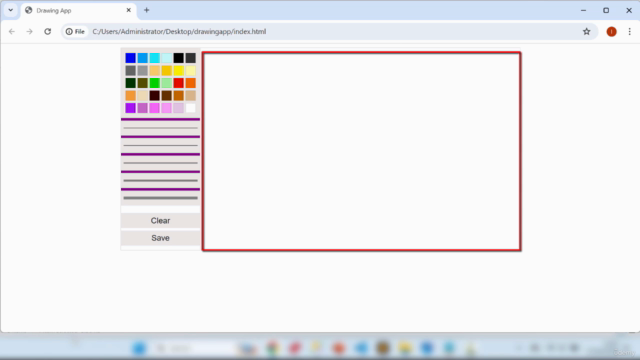This screenshot has width=640, height=360.
Task: Save the drawing with the Save button
Action: pyautogui.click(x=160, y=238)
